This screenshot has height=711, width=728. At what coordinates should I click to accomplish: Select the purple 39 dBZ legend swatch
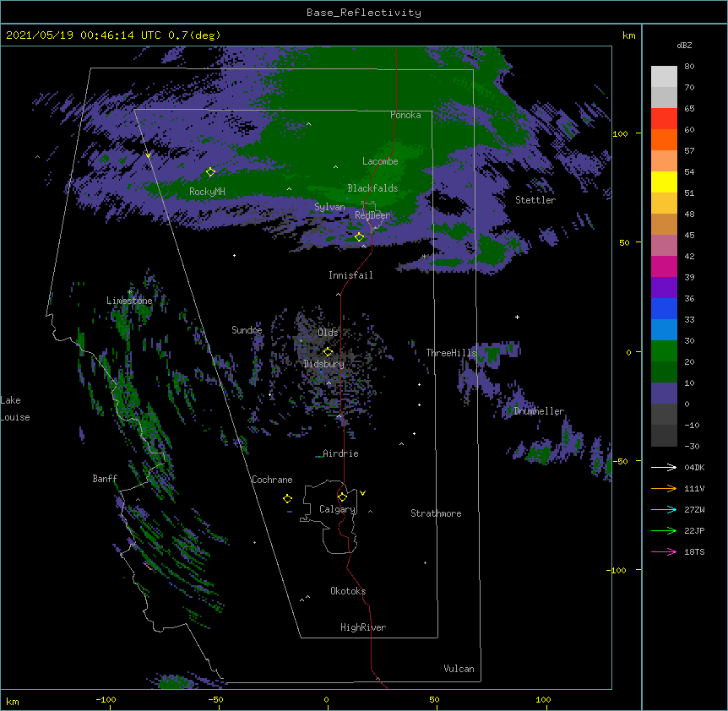(x=664, y=288)
